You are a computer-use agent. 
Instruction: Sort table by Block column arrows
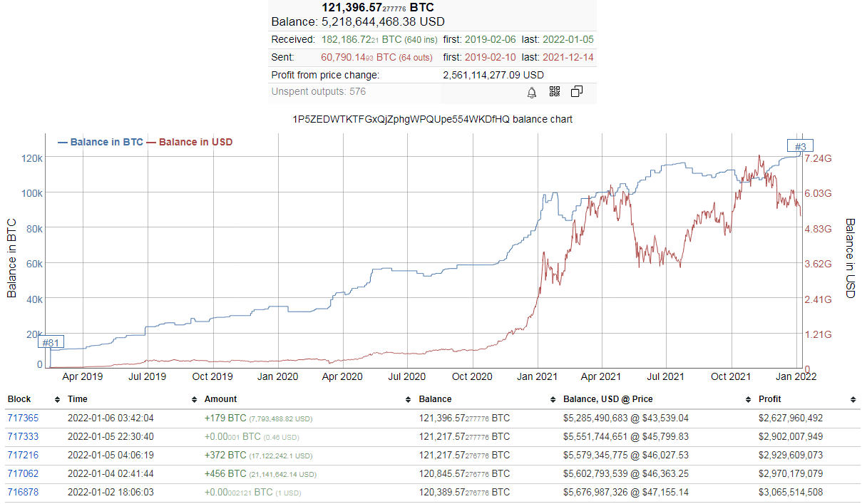coord(55,399)
